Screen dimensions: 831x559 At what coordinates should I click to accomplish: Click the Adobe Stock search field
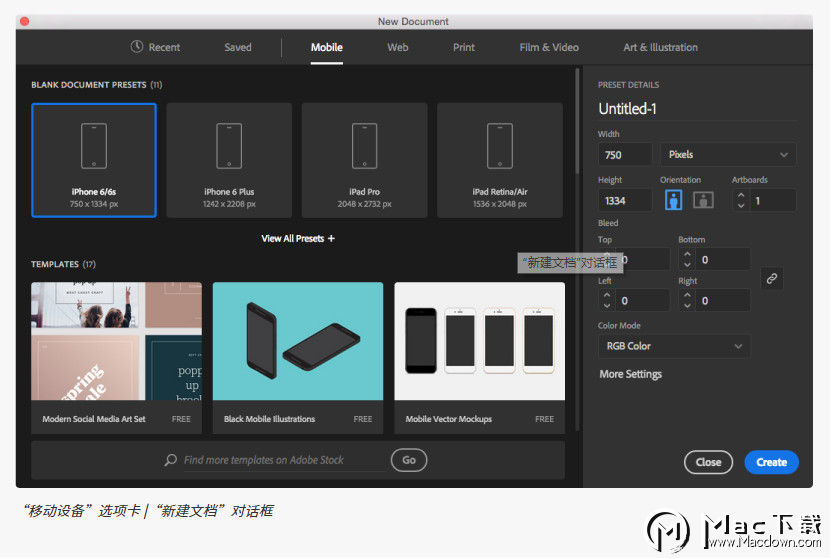pos(284,460)
